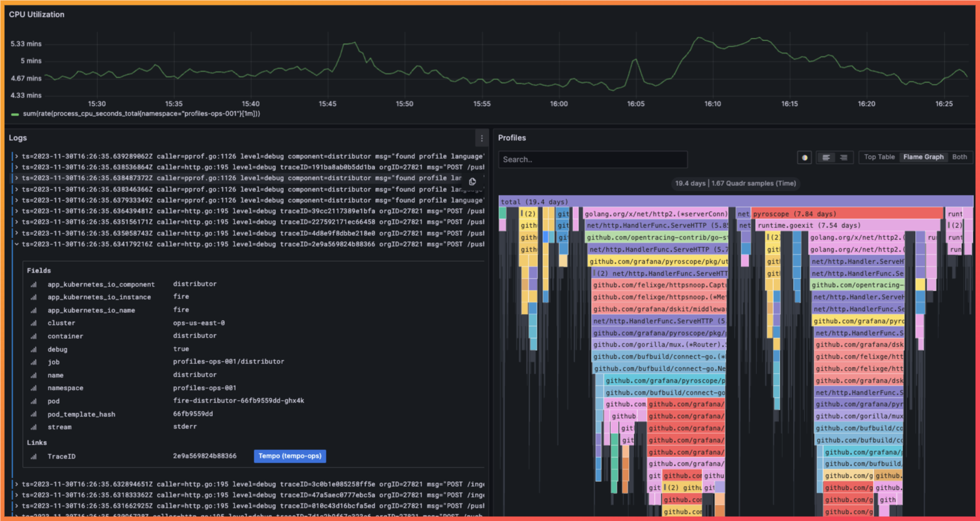Click the 16:00 x-axis time label
Screen dimensions: 980x521
pyautogui.click(x=559, y=104)
